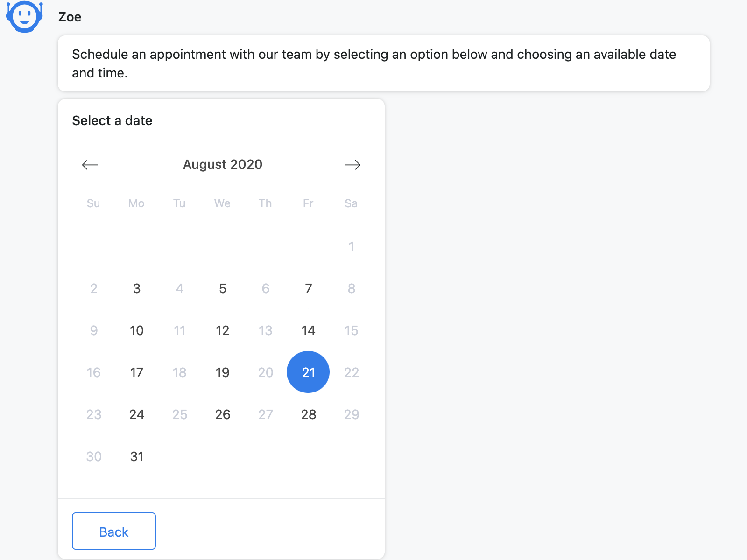Select August 19 on the calendar
This screenshot has width=747, height=560.
pyautogui.click(x=223, y=372)
